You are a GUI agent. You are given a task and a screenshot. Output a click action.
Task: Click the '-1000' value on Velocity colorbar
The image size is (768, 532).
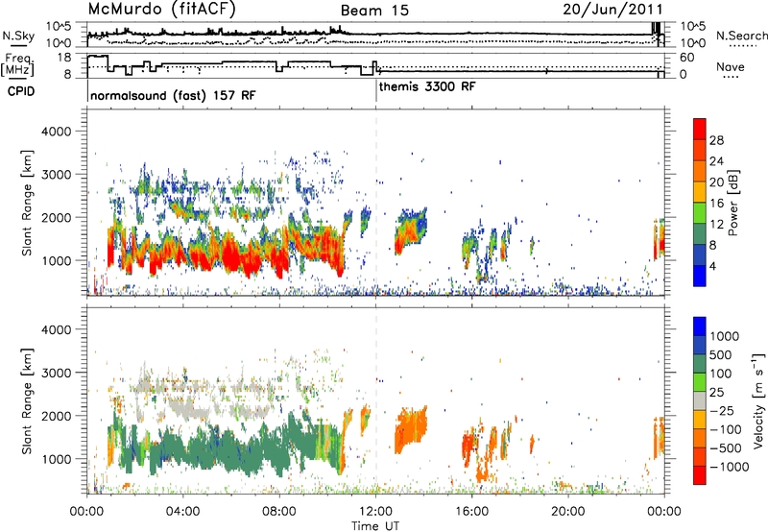point(729,467)
